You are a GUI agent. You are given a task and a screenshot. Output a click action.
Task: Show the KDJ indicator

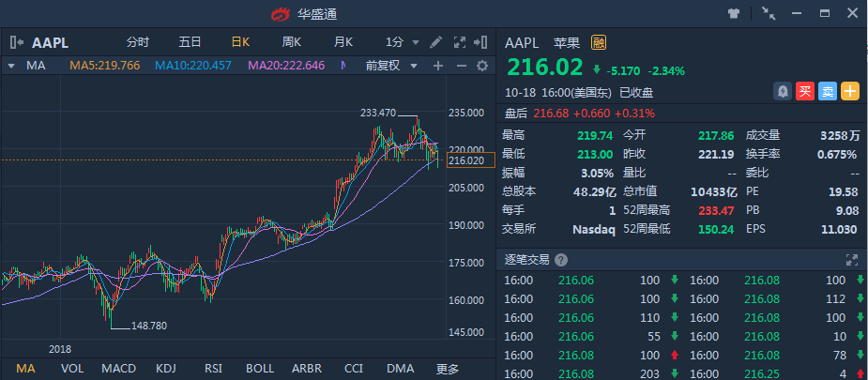click(167, 369)
